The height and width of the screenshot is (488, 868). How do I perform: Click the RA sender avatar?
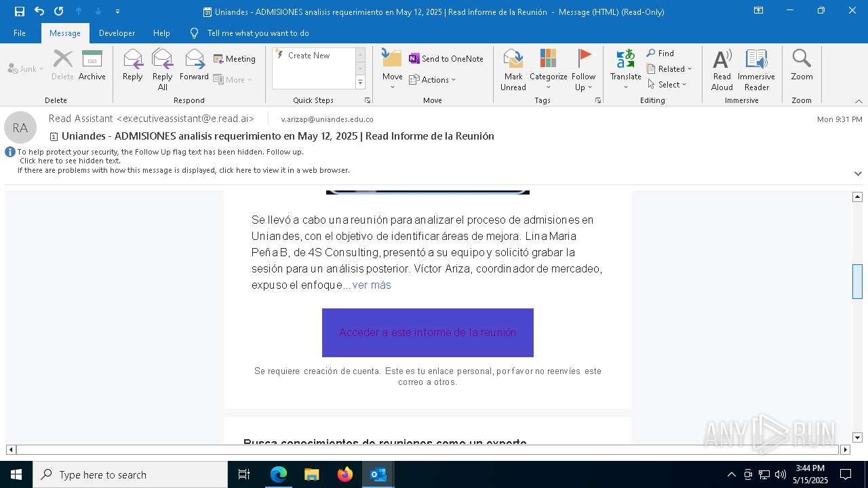tap(20, 127)
